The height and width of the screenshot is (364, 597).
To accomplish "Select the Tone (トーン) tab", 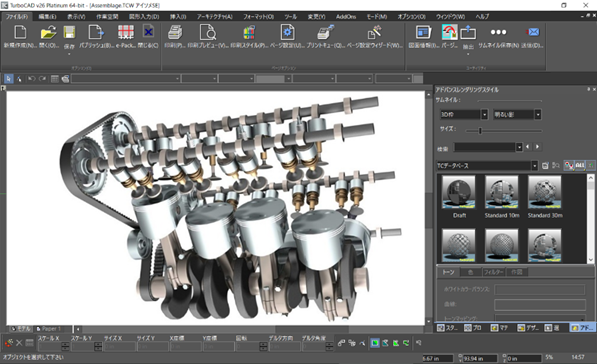I will [448, 272].
